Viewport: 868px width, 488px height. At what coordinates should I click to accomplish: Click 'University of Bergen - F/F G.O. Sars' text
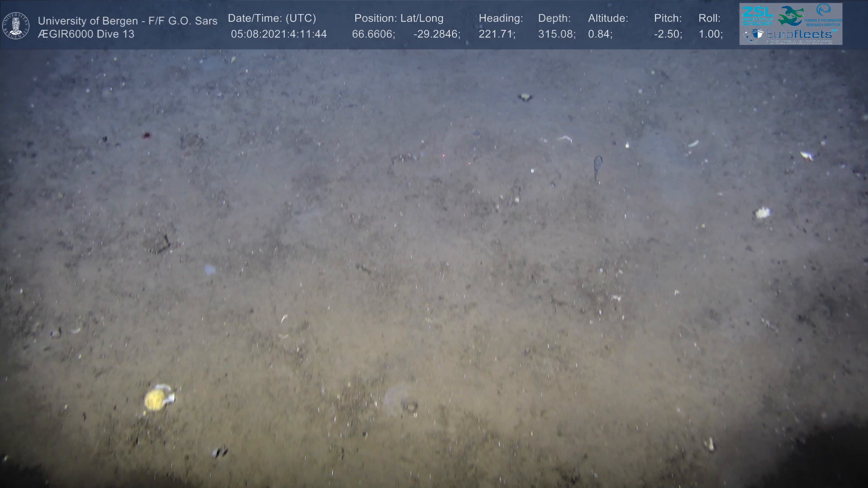click(x=127, y=21)
